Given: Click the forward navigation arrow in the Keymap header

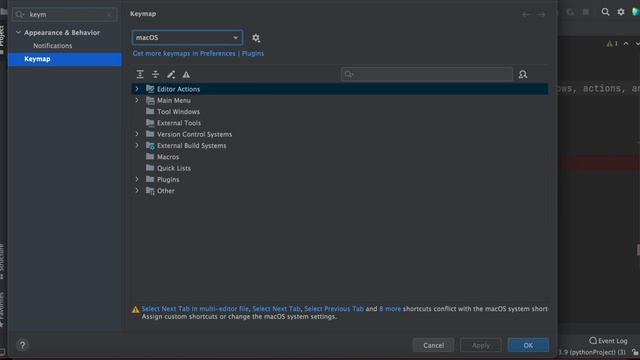Looking at the screenshot, I should 541,14.
